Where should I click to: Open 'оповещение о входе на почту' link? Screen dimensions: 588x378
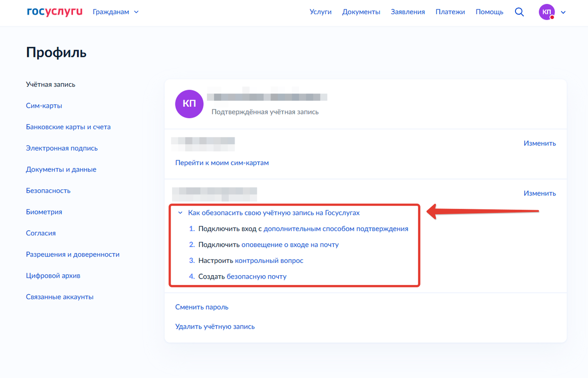click(290, 244)
